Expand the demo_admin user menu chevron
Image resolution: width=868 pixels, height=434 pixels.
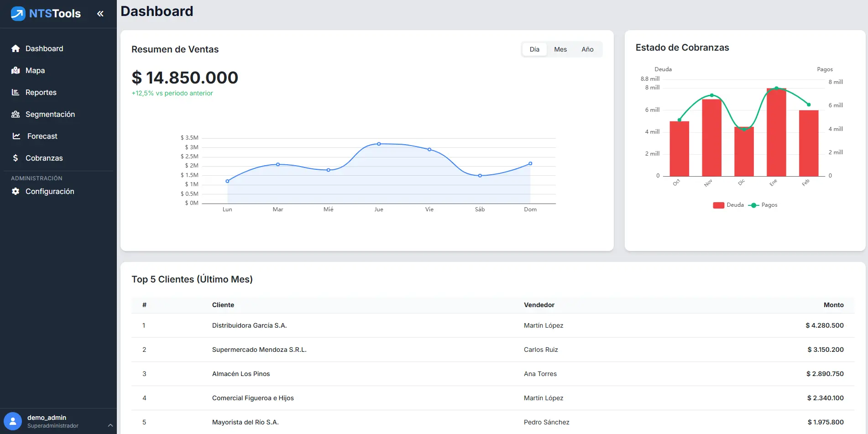pyautogui.click(x=110, y=425)
